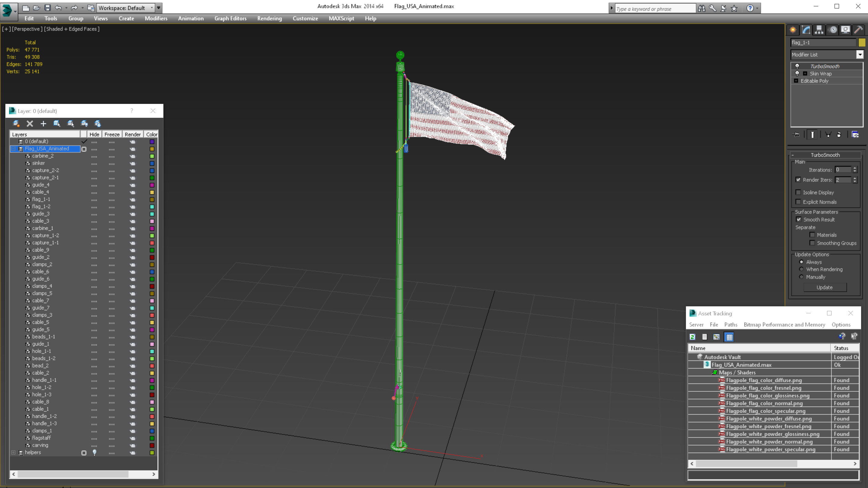Collapse the Flag_USA_Animated layer tree

tap(14, 149)
